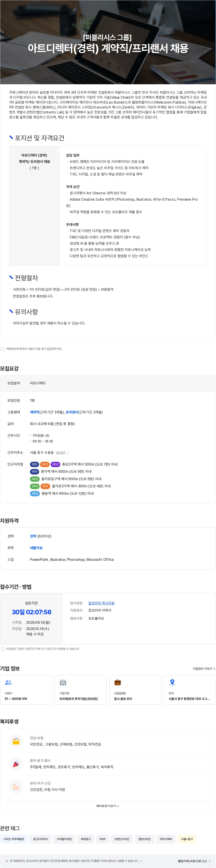
Task: Open the 사원수 51 ~ 300명 이하 card
Action: 26,689
